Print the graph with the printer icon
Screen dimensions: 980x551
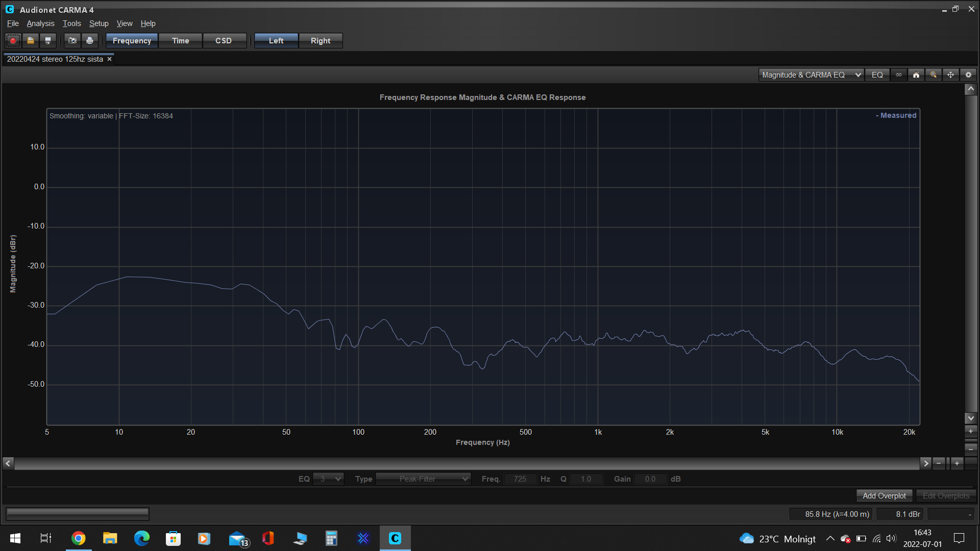tap(90, 41)
